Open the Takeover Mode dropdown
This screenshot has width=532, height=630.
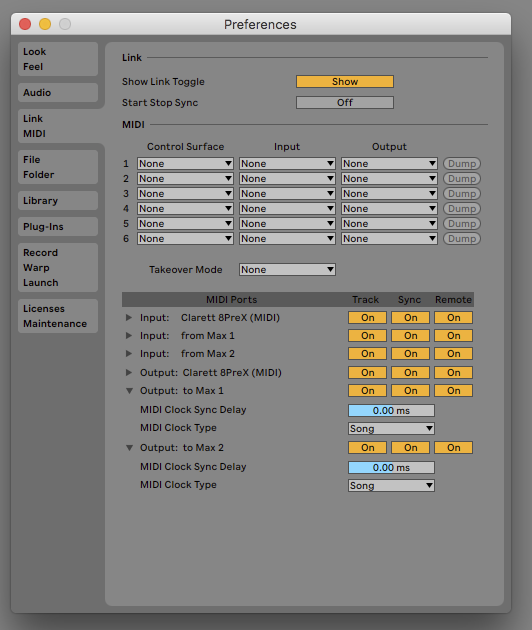click(x=287, y=270)
